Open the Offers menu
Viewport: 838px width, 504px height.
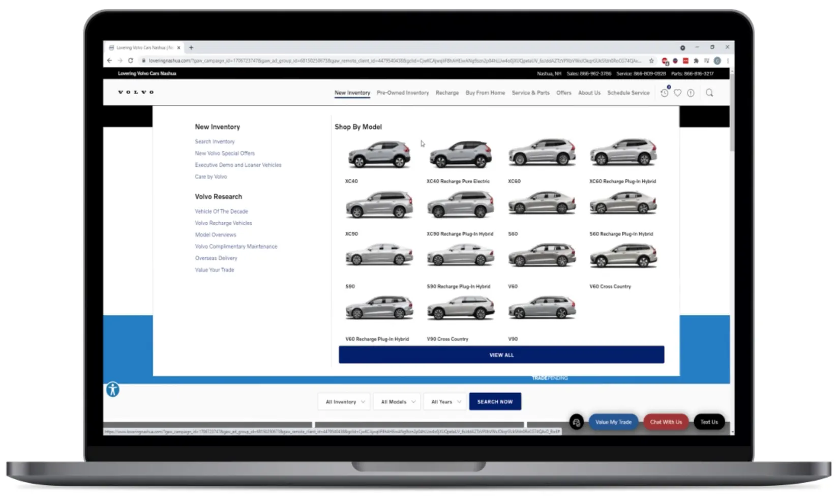pos(564,93)
